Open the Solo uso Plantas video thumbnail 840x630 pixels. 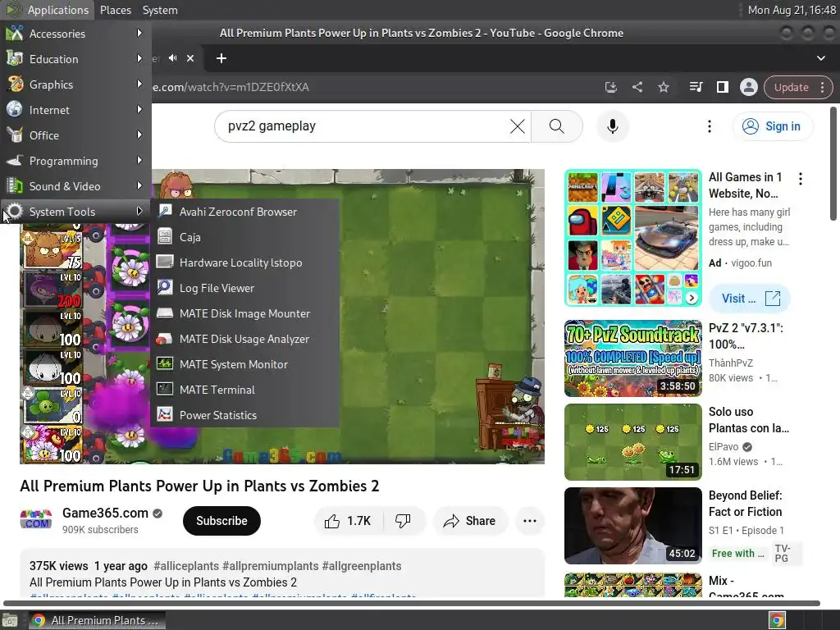[632, 442]
